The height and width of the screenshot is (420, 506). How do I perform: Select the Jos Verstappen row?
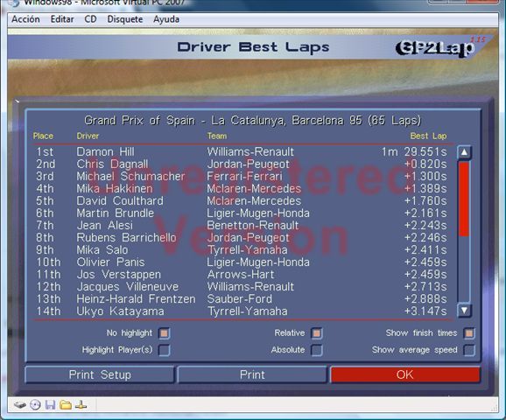click(x=242, y=274)
